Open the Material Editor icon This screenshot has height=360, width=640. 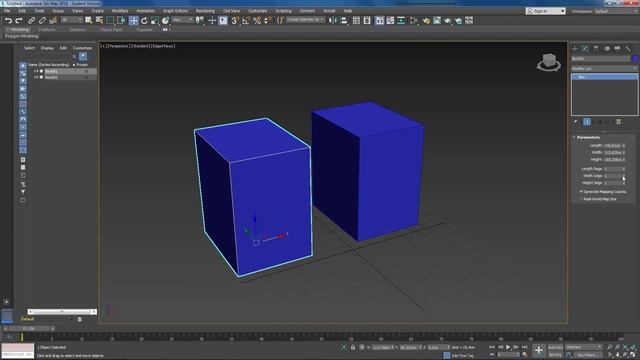pos(413,20)
